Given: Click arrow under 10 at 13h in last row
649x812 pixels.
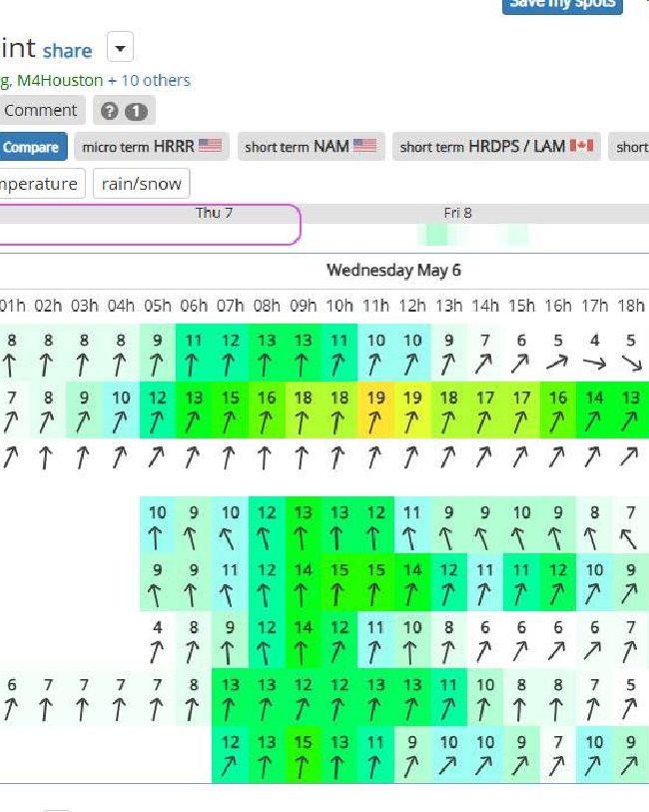Looking at the screenshot, I should click(448, 766).
